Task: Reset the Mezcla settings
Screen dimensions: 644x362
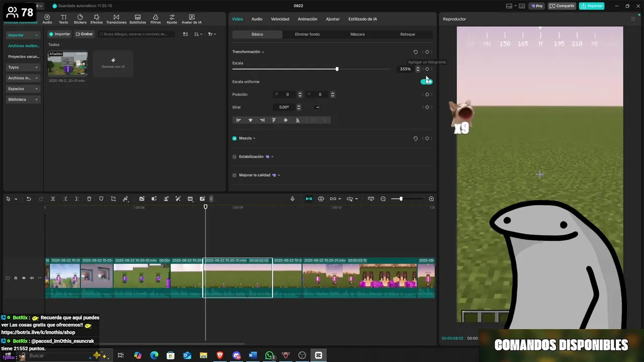Action: 416,138
